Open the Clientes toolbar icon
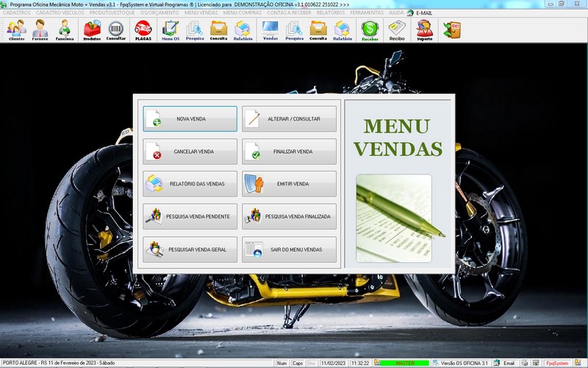The width and height of the screenshot is (588, 368). point(16,30)
